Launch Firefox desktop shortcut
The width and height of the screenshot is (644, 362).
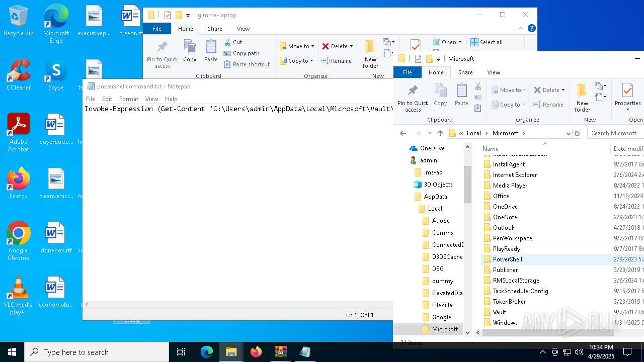point(18,184)
